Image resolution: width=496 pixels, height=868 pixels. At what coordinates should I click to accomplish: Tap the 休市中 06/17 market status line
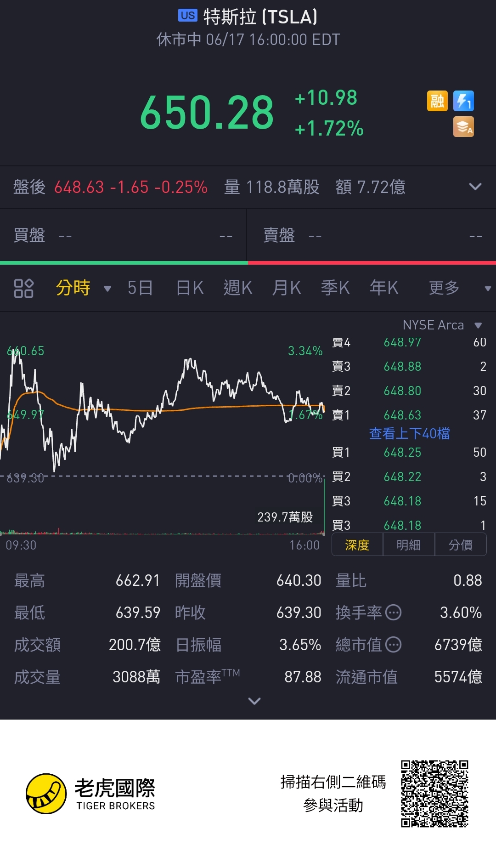[248, 40]
